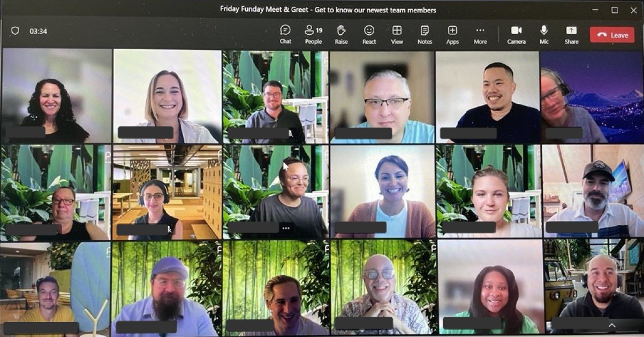
Task: Mute the Mic
Action: (544, 35)
